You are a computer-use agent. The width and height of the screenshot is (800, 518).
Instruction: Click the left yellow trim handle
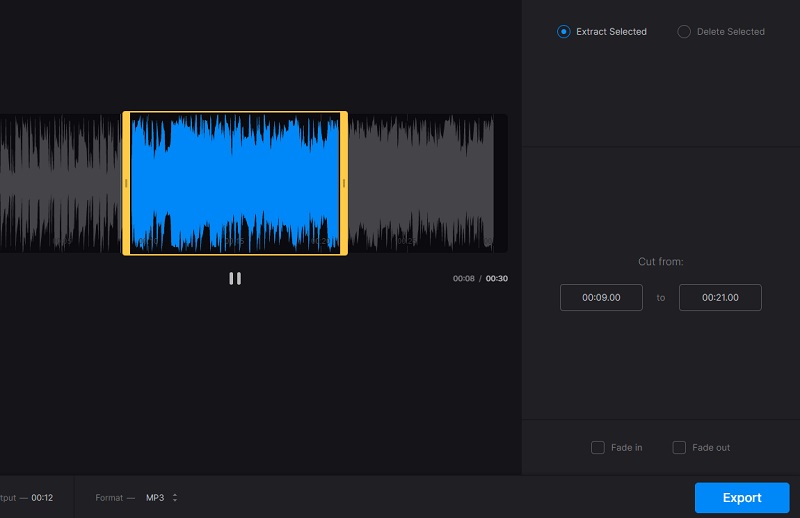pos(126,183)
